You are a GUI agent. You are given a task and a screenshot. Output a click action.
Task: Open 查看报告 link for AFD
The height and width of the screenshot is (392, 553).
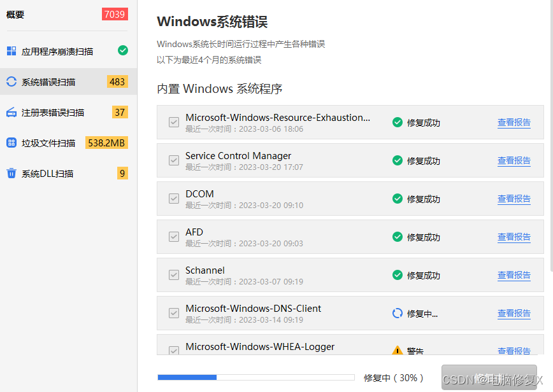pos(514,237)
